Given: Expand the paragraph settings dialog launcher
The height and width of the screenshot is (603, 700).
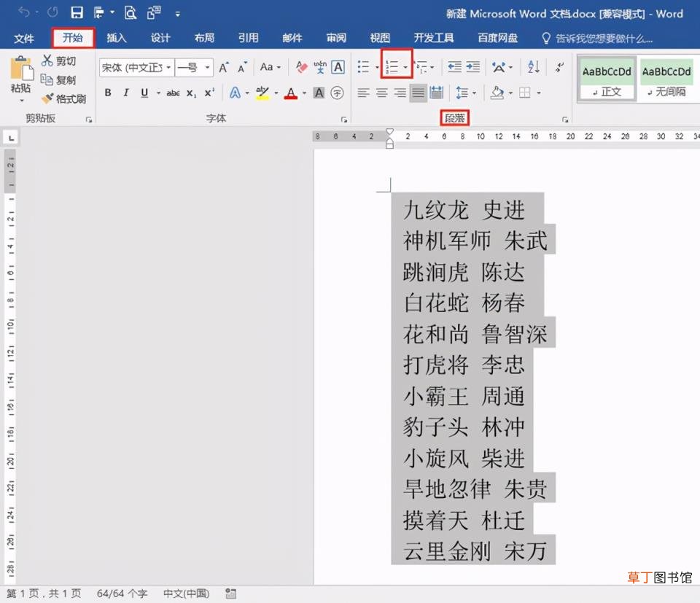Looking at the screenshot, I should 565,120.
